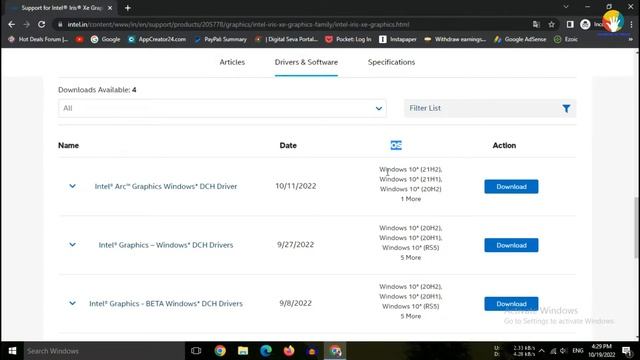640x360 pixels.
Task: Reload the Intel support page
Action: (x=42, y=24)
